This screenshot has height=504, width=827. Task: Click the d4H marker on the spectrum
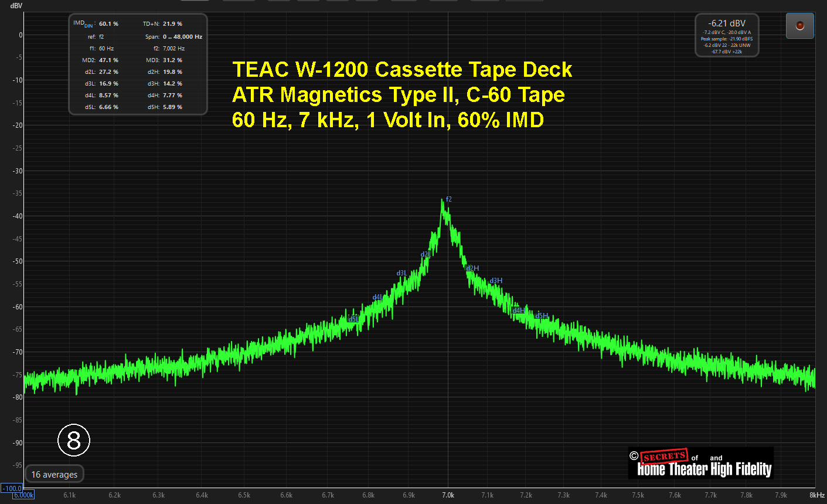pos(519,311)
